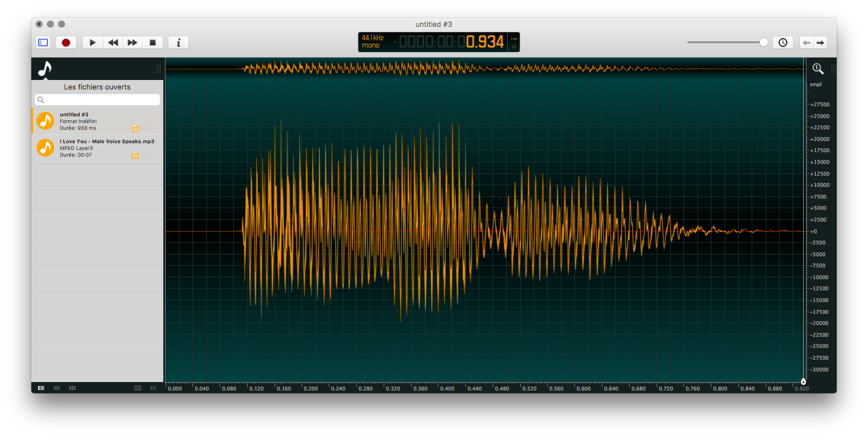This screenshot has width=868, height=438.
Task: Click the untitled #3 window title
Action: [433, 24]
